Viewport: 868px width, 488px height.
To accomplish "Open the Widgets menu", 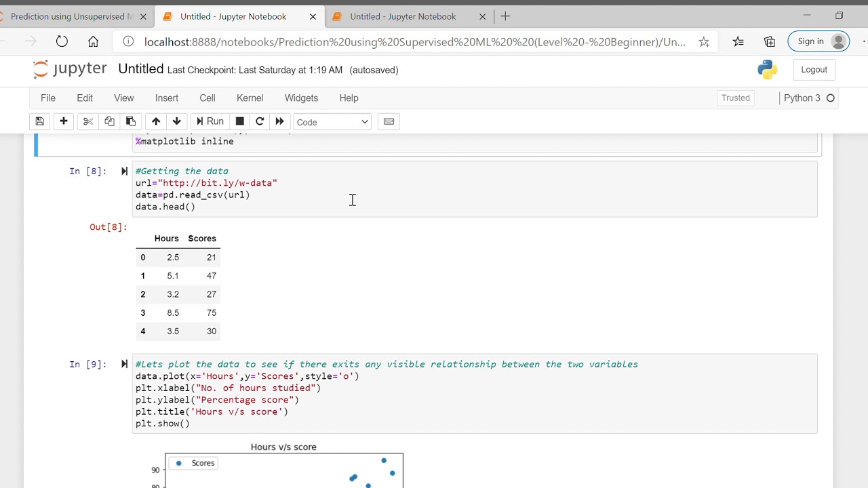I will pyautogui.click(x=301, y=98).
